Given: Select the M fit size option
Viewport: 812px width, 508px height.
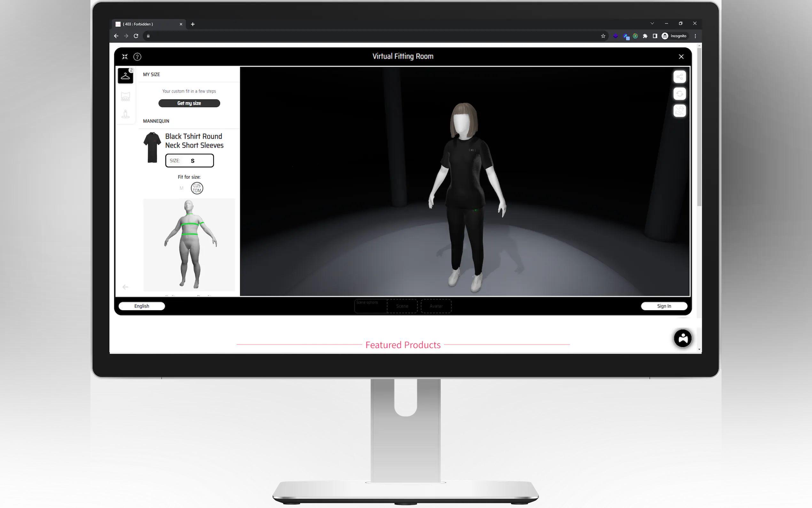Looking at the screenshot, I should 182,188.
